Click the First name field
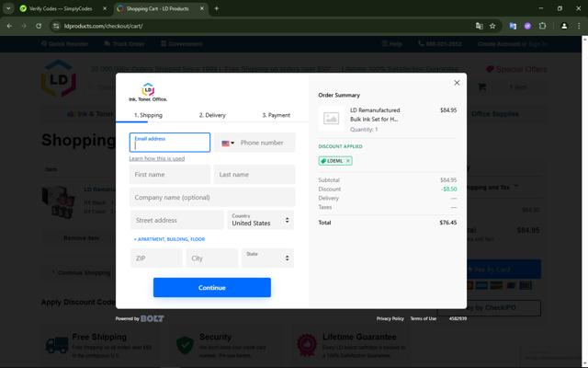Screen dimensions: 588x368 pyautogui.click(x=170, y=175)
